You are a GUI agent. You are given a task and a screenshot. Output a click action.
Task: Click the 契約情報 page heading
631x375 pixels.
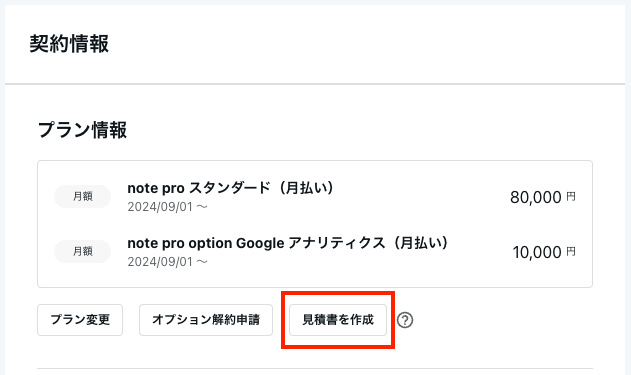click(x=69, y=43)
